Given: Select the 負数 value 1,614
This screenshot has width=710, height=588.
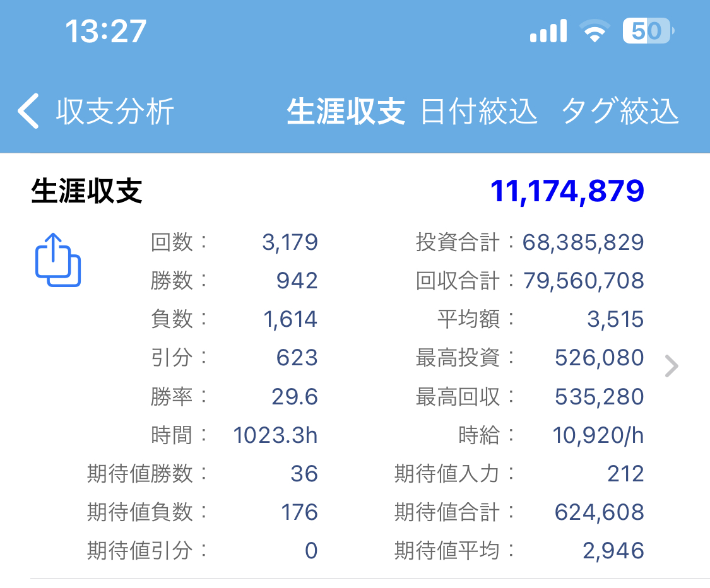Looking at the screenshot, I should (290, 320).
